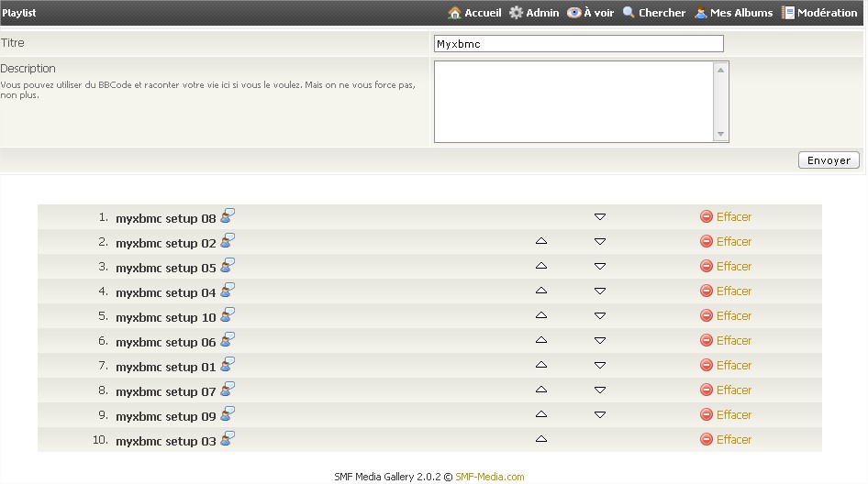Move myxbmc setup 09 down in list
This screenshot has width=868, height=484.
[599, 415]
